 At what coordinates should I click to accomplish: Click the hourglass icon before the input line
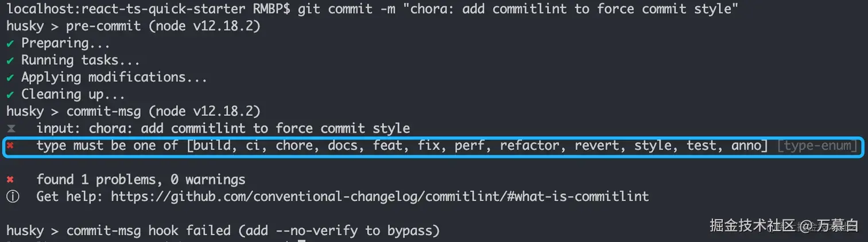tap(10, 128)
